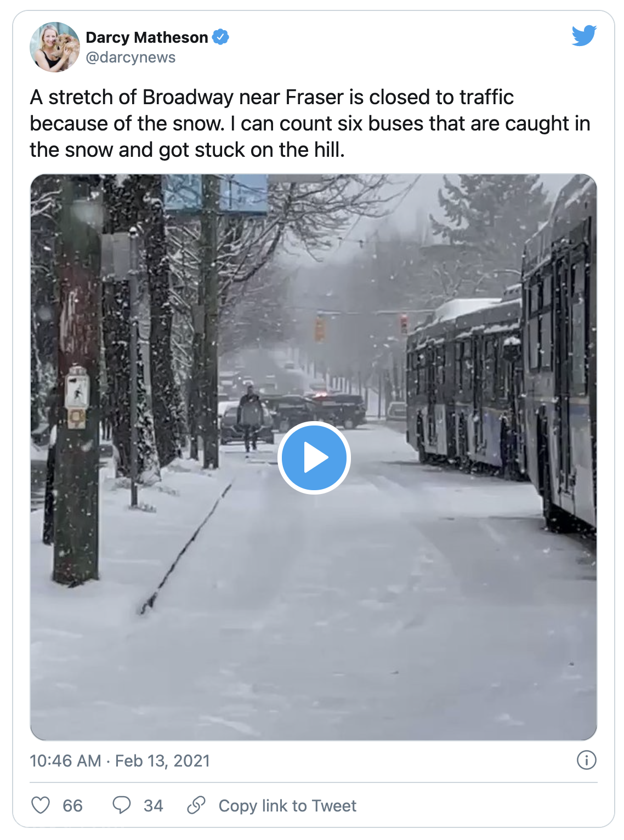Click the 66 likes count

click(72, 805)
